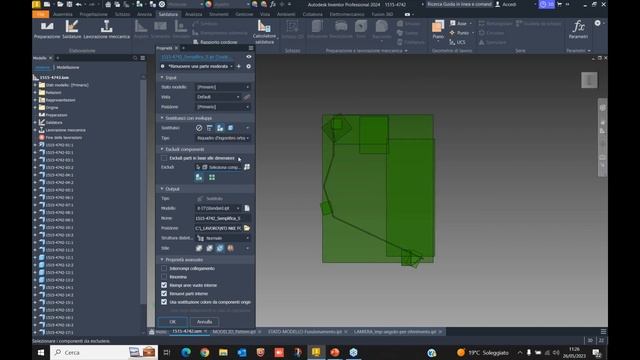The image size is (640, 360).
Task: Open the Strumenti ribbon tab
Action: tap(219, 14)
